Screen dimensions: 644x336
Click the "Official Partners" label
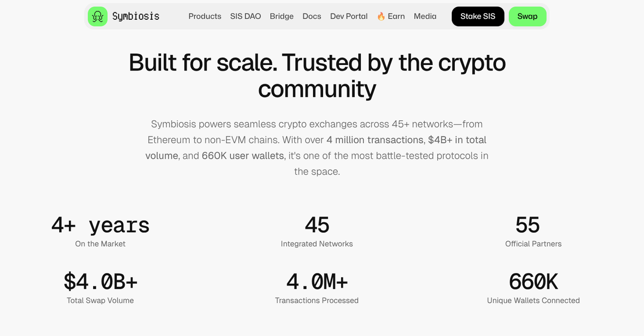pos(533,244)
